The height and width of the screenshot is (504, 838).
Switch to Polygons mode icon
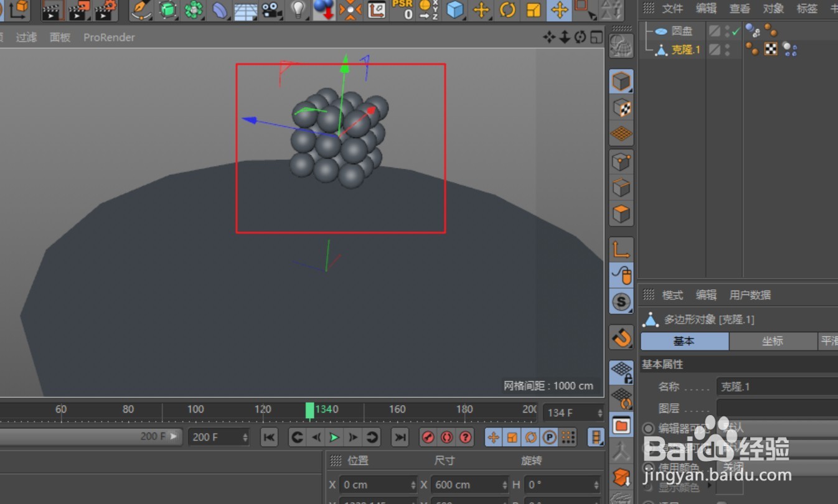pyautogui.click(x=621, y=214)
